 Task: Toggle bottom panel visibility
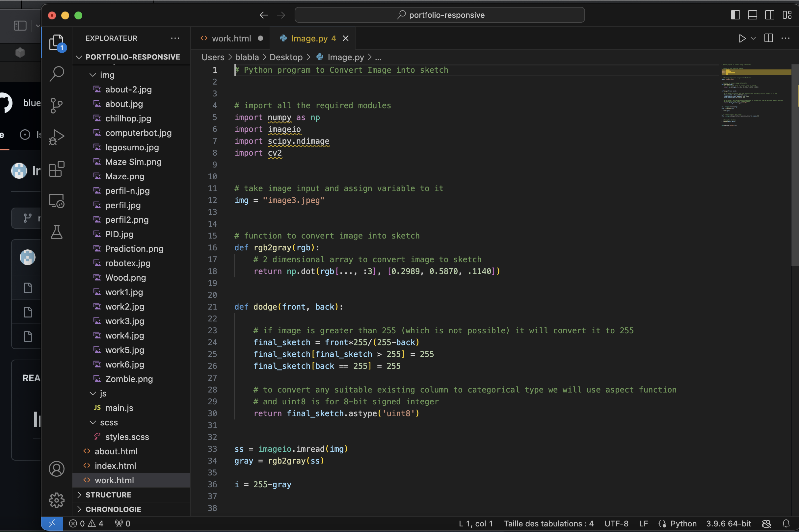pos(753,15)
